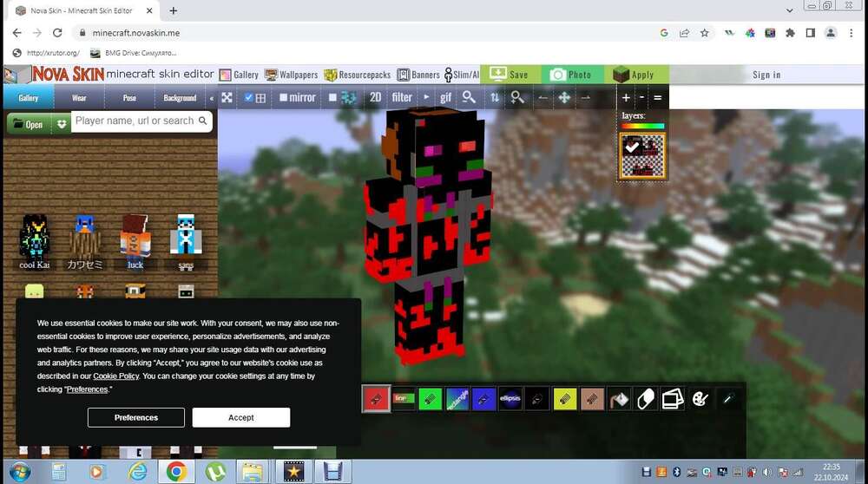
Task: Select the blue pencil brush
Action: point(483,399)
